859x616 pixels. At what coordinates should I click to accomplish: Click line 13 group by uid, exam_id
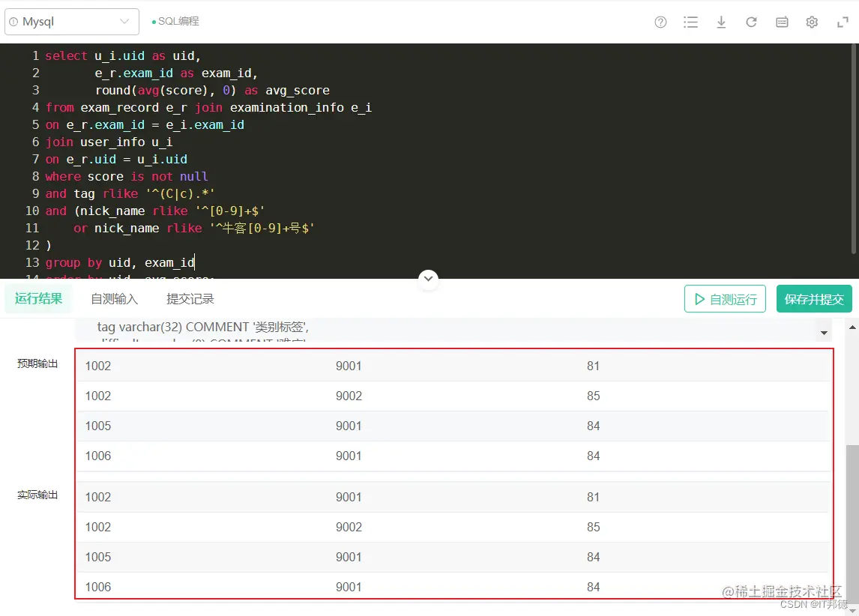120,263
